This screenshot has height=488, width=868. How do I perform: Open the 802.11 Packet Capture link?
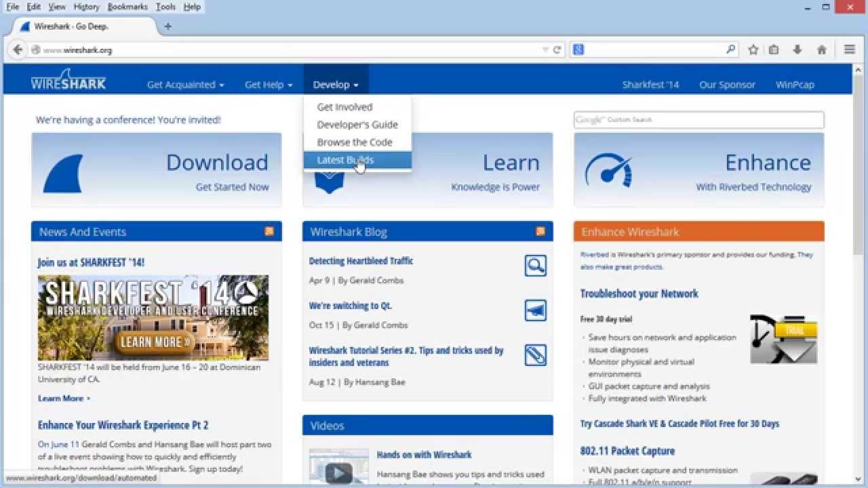[627, 451]
